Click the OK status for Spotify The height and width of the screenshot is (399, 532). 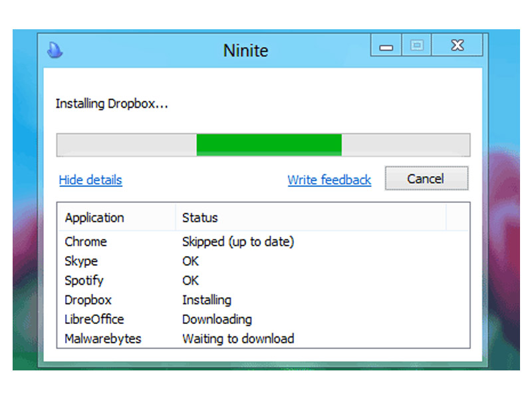click(190, 280)
